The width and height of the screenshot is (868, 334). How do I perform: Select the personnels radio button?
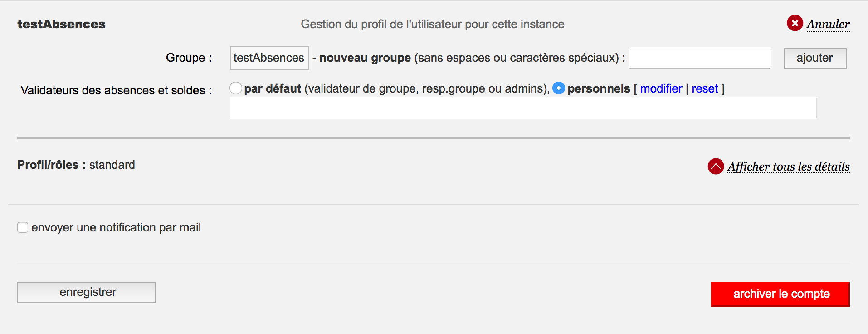pos(559,88)
